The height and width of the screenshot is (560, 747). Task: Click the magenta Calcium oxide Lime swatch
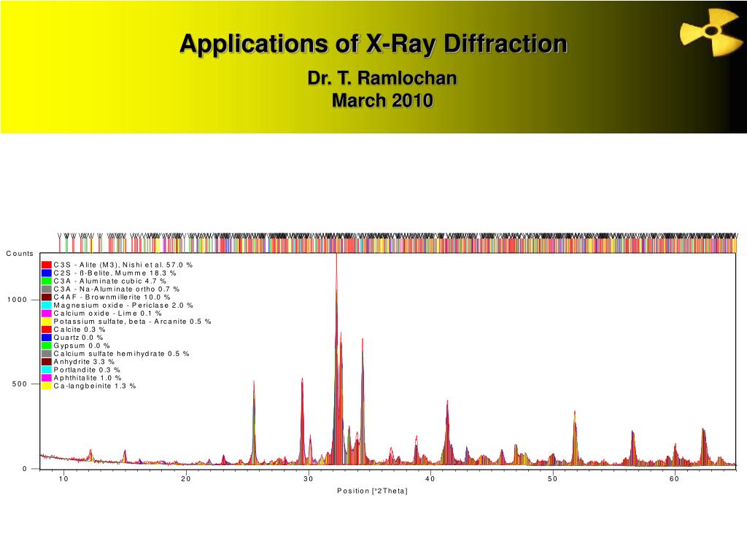47,313
